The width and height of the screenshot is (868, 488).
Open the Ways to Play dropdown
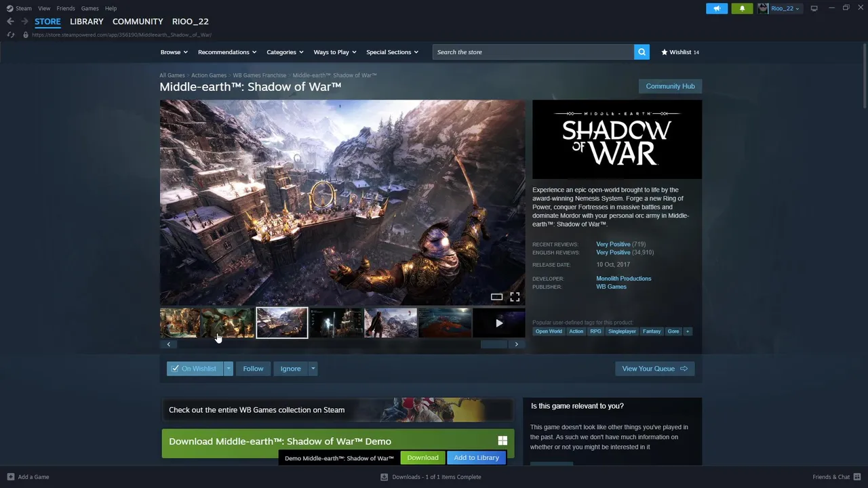click(x=335, y=52)
